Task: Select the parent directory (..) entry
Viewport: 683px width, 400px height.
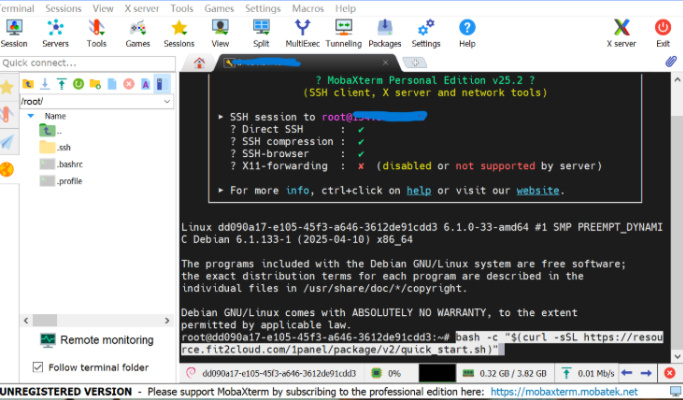Action: click(x=51, y=131)
